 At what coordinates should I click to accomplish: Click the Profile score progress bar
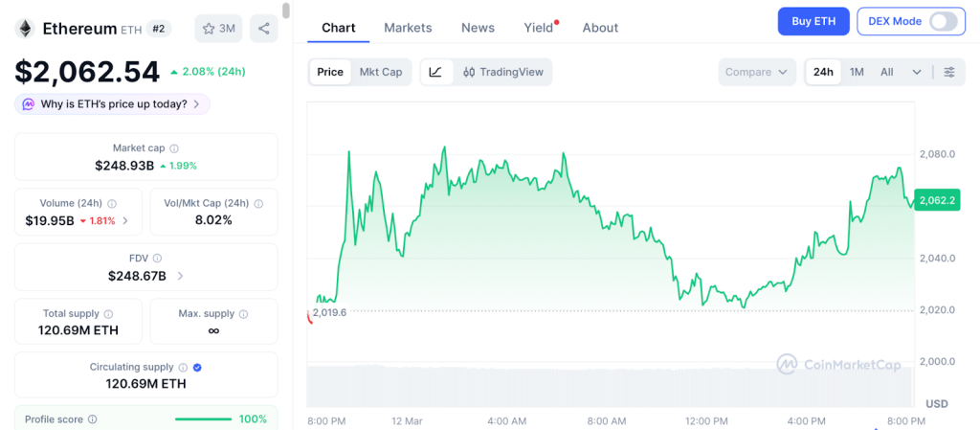pyautogui.click(x=203, y=419)
